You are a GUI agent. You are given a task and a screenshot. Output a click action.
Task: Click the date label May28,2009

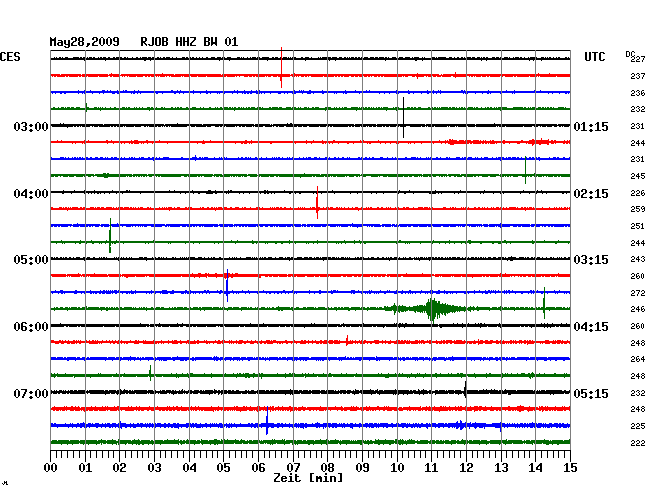tap(85, 42)
